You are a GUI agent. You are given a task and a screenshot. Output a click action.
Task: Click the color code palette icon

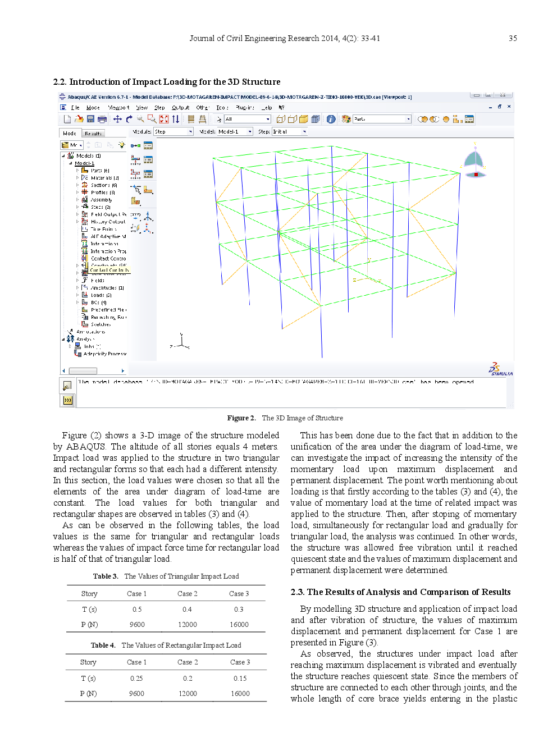pos(346,119)
